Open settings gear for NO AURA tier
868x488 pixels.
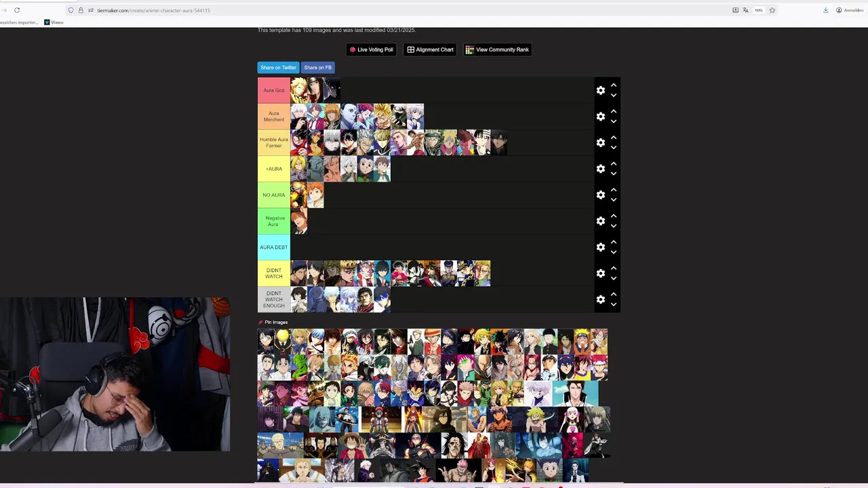coord(600,195)
